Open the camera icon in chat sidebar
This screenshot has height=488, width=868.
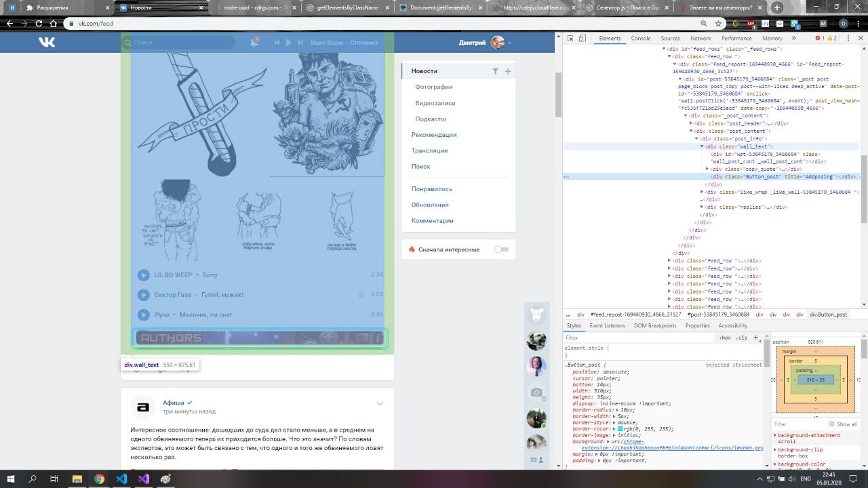click(536, 392)
